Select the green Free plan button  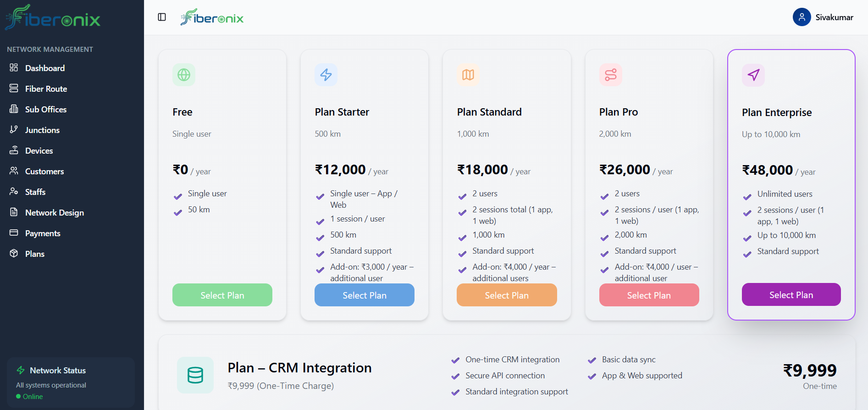point(222,295)
